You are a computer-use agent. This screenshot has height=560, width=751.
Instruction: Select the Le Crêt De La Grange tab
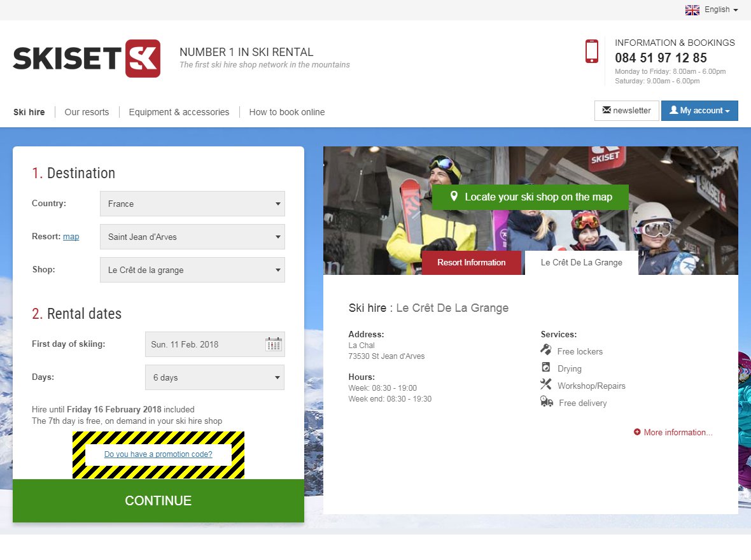coord(582,263)
